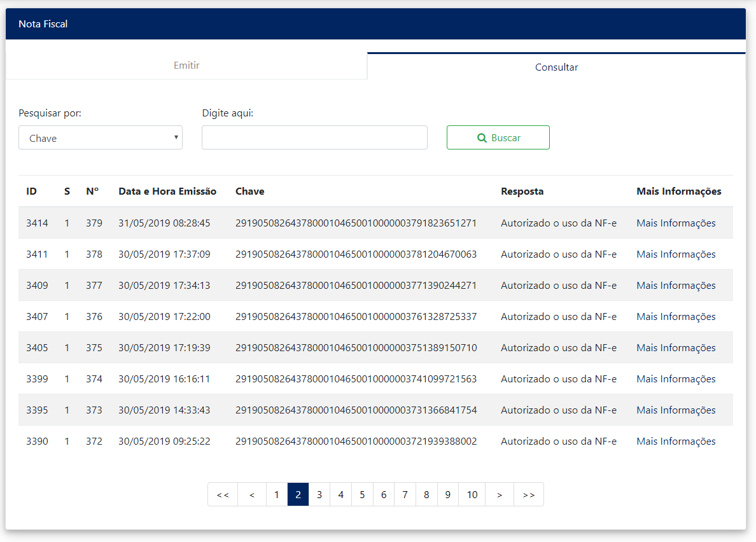Click Mais Informações for invoice ID 3405
The width and height of the screenshot is (756, 542).
(676, 348)
